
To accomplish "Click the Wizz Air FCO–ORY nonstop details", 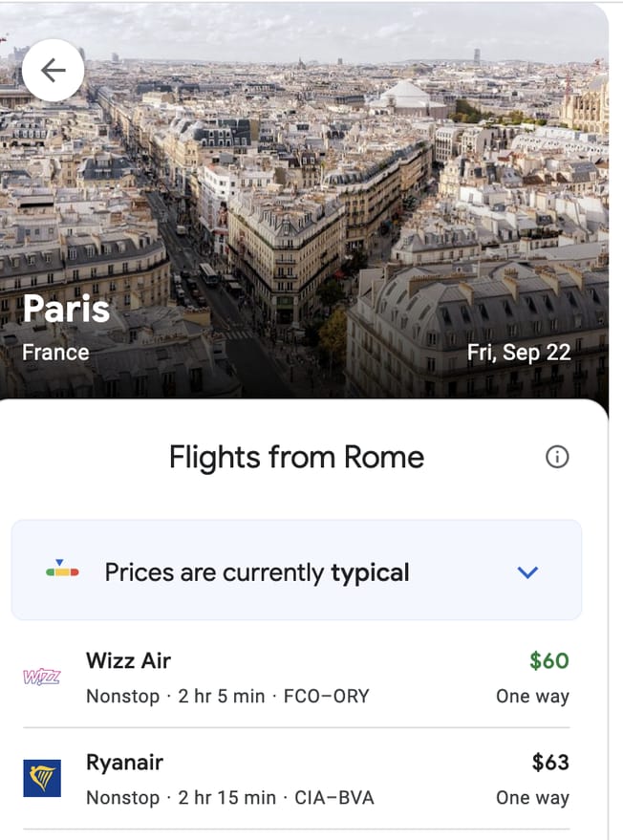I will 227,696.
